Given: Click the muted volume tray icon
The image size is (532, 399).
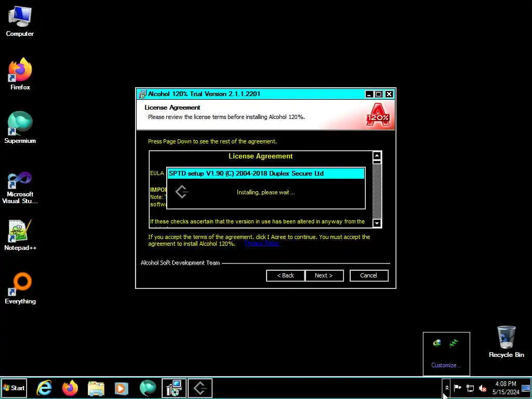Looking at the screenshot, I should [x=483, y=388].
